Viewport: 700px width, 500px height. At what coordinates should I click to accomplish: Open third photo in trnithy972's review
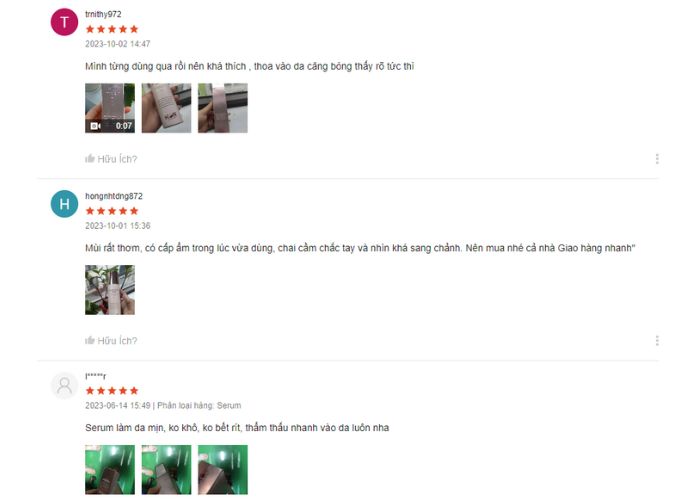(223, 108)
